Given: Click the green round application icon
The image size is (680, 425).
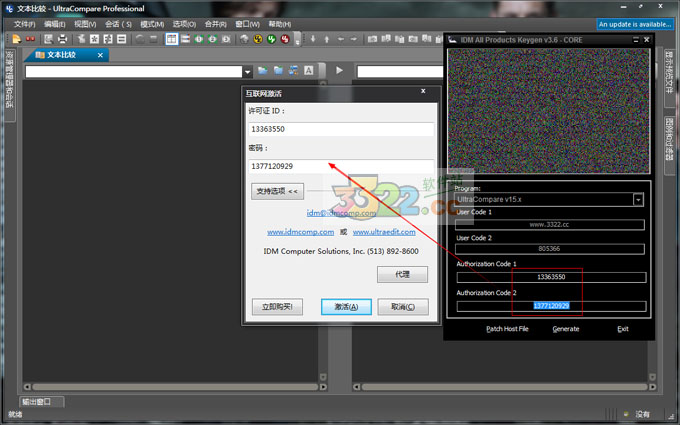Looking at the screenshot, I should tap(271, 39).
